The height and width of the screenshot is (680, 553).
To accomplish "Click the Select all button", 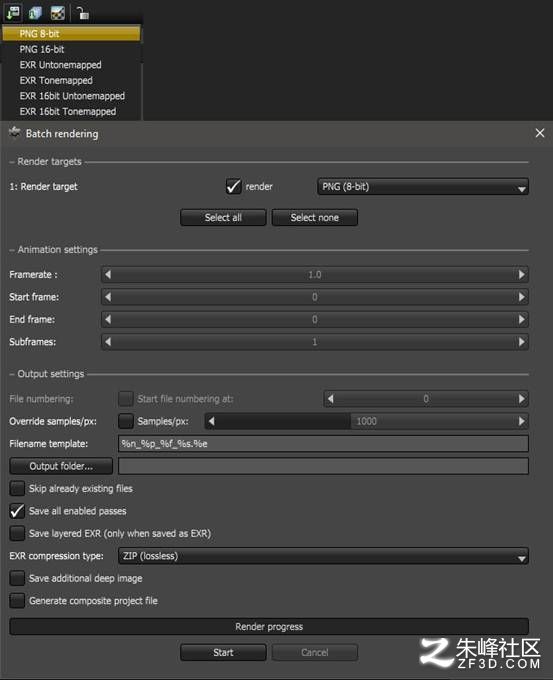I will tap(223, 217).
